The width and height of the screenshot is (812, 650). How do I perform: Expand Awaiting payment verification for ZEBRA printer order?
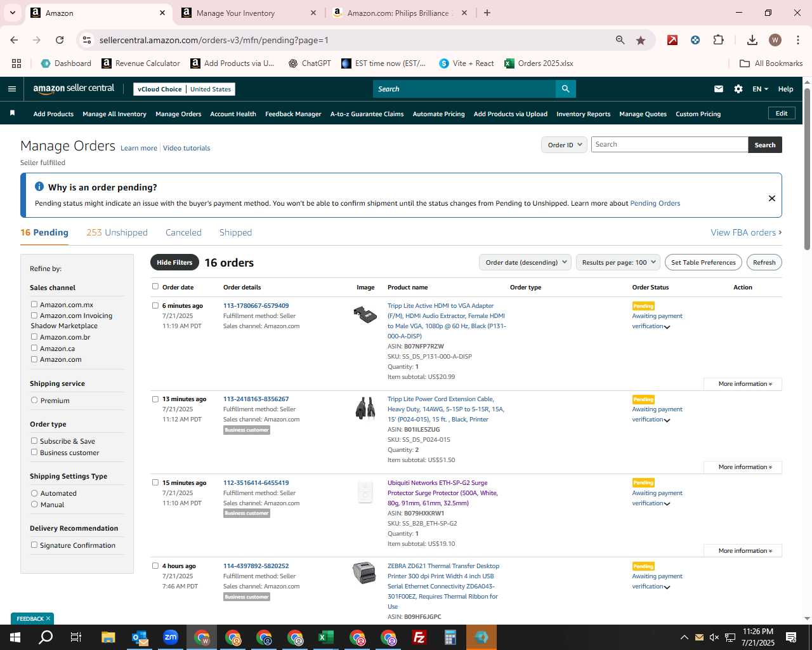click(657, 581)
